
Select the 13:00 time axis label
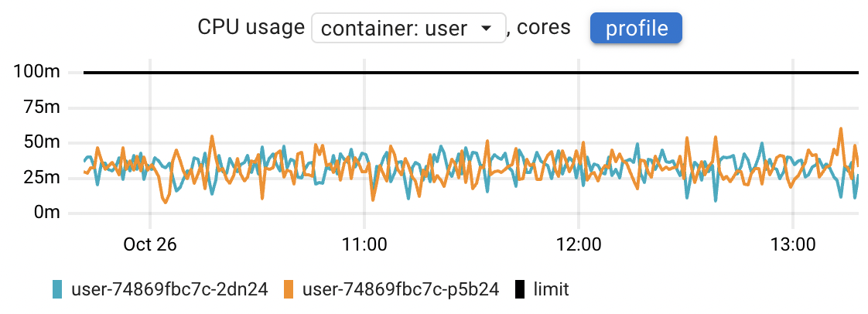click(x=793, y=244)
